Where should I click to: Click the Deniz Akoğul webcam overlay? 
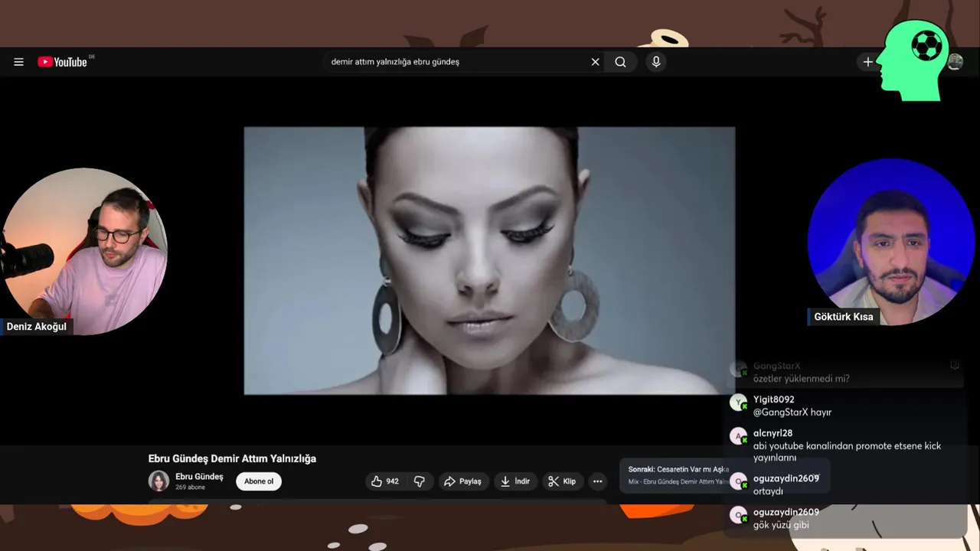84,251
